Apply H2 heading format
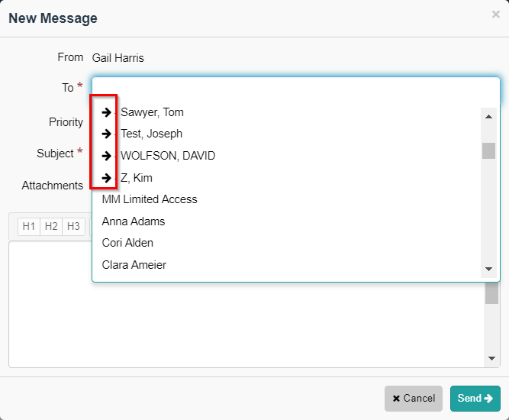 coord(51,226)
